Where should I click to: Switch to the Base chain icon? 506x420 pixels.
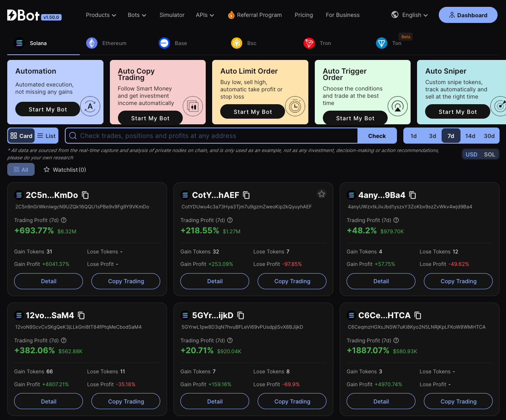164,43
